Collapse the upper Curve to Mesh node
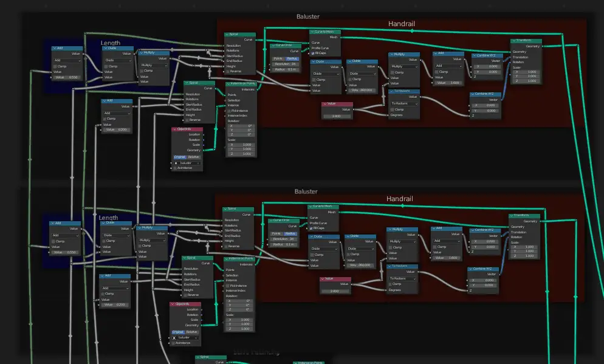This screenshot has height=364, width=604. [x=312, y=32]
